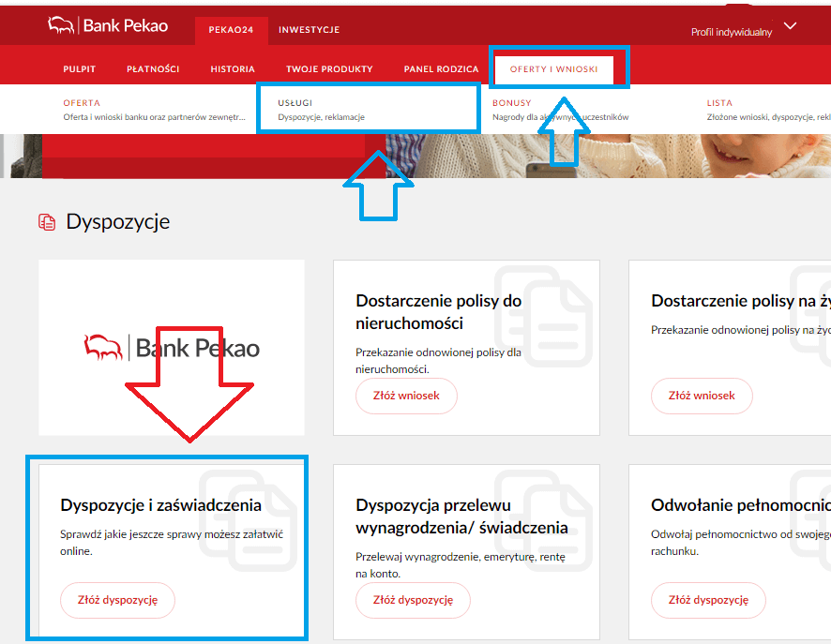The image size is (831, 644).
Task: Click text 'Przelewaj wynagrodzenie, emeryturę, rentę na konto.'
Action: pos(461,565)
